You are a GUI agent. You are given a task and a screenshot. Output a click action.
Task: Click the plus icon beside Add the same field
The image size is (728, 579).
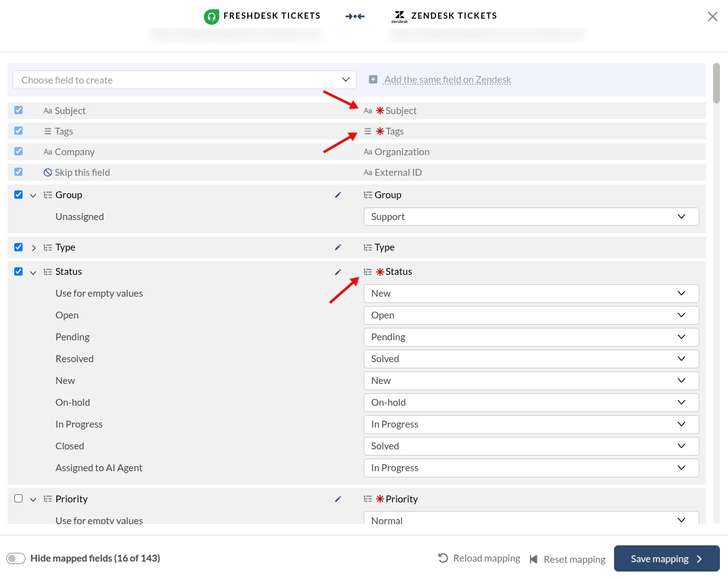(x=373, y=79)
